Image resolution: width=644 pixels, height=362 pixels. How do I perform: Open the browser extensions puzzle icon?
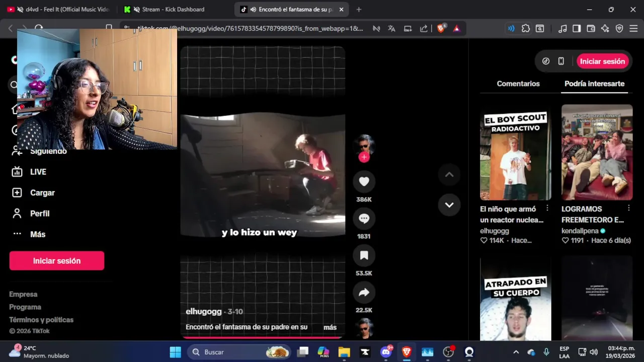click(x=526, y=29)
